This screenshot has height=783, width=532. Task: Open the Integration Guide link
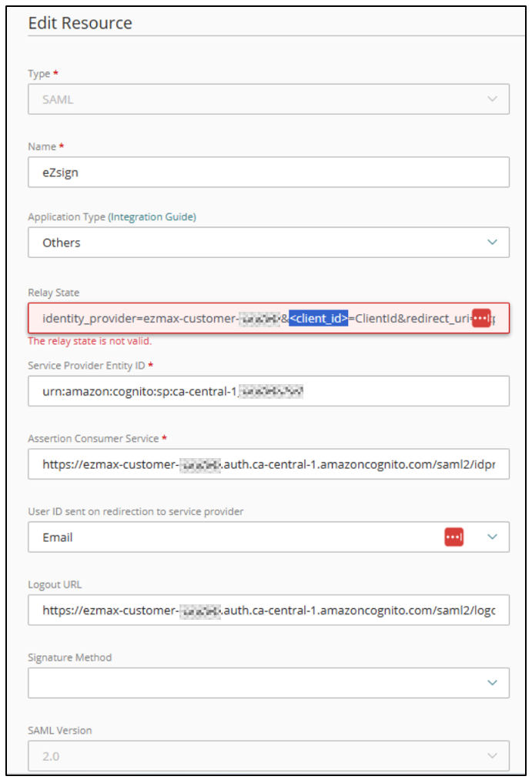click(153, 216)
